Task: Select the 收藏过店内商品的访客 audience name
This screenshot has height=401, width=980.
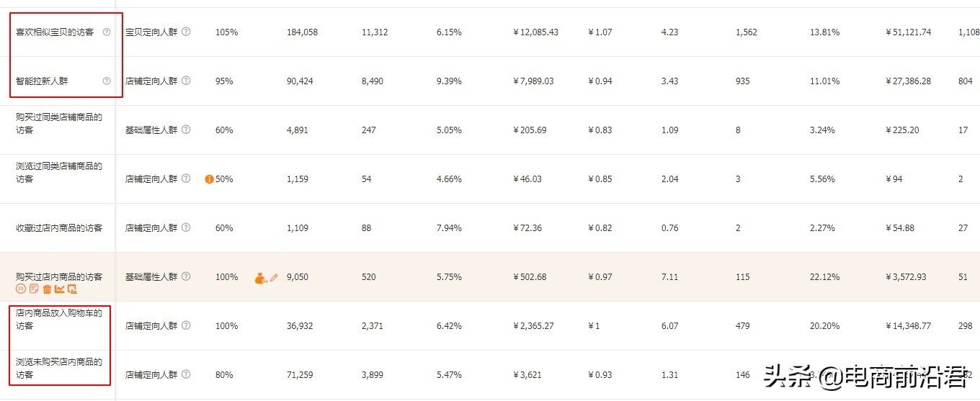Action: (59, 228)
